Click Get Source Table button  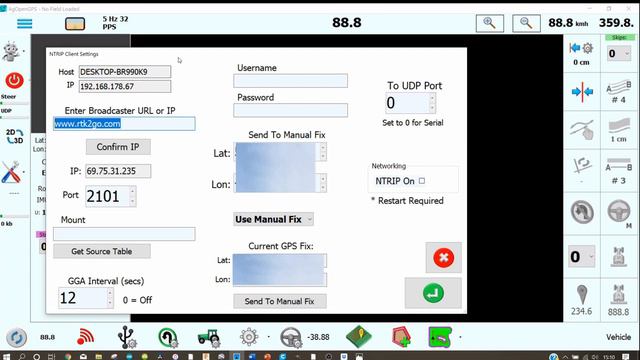[x=102, y=251]
